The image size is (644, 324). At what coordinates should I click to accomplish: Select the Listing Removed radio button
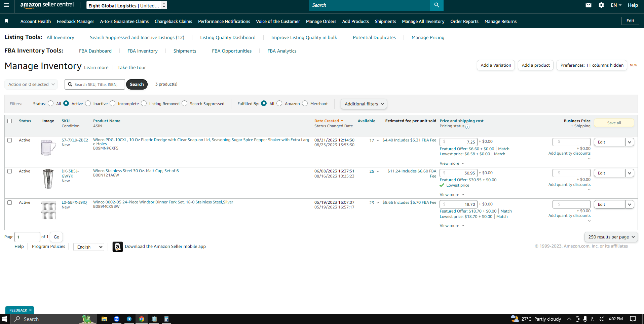[x=144, y=103]
